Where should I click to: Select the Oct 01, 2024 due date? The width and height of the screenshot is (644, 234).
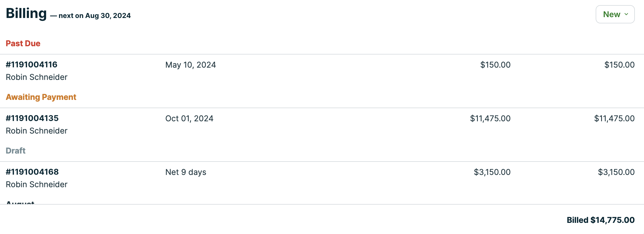189,118
